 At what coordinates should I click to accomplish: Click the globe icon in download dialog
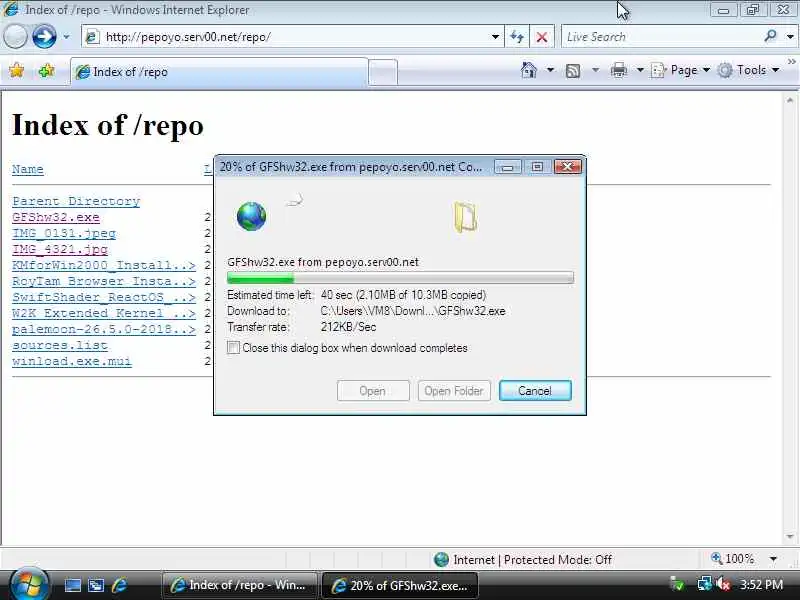click(252, 216)
